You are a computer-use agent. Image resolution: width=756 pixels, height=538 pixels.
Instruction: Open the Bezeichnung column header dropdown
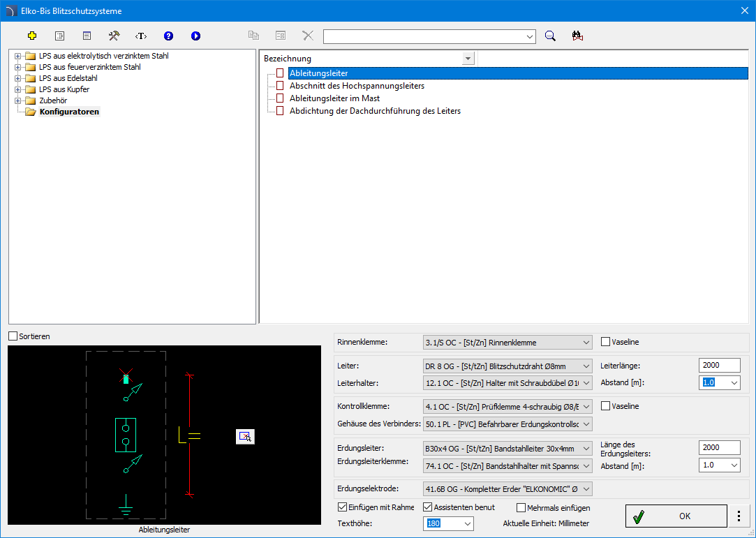(468, 59)
